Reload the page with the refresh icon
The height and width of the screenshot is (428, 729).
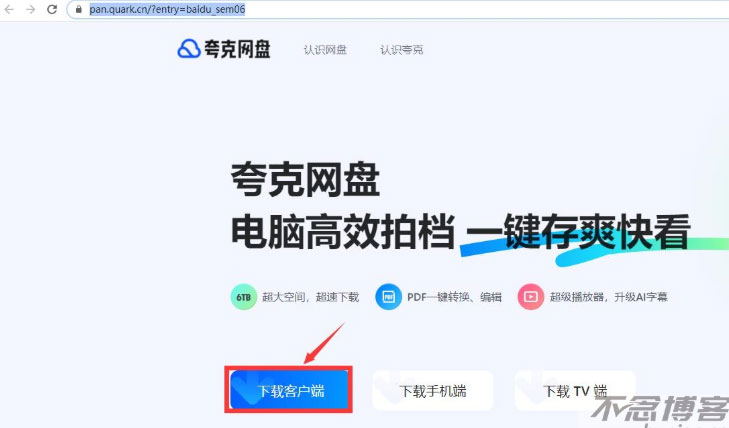pyautogui.click(x=52, y=9)
